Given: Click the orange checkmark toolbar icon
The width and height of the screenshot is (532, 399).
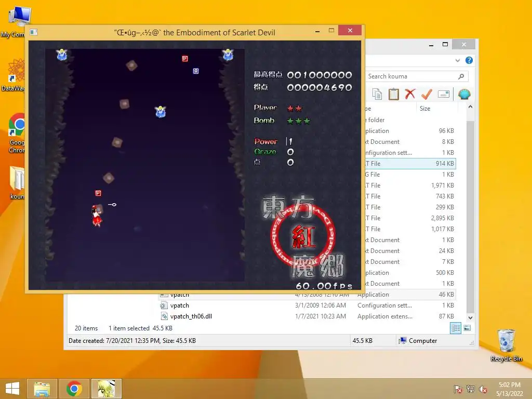Looking at the screenshot, I should 427,94.
